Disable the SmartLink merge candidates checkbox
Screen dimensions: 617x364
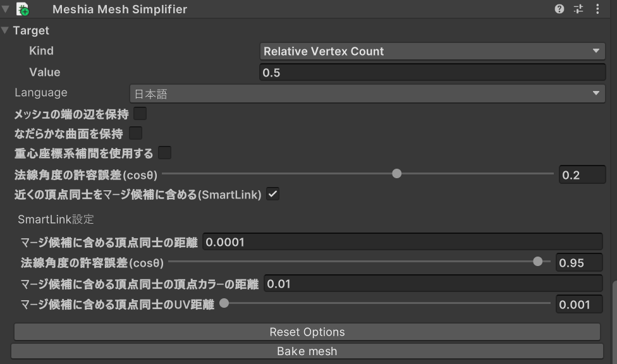(272, 194)
